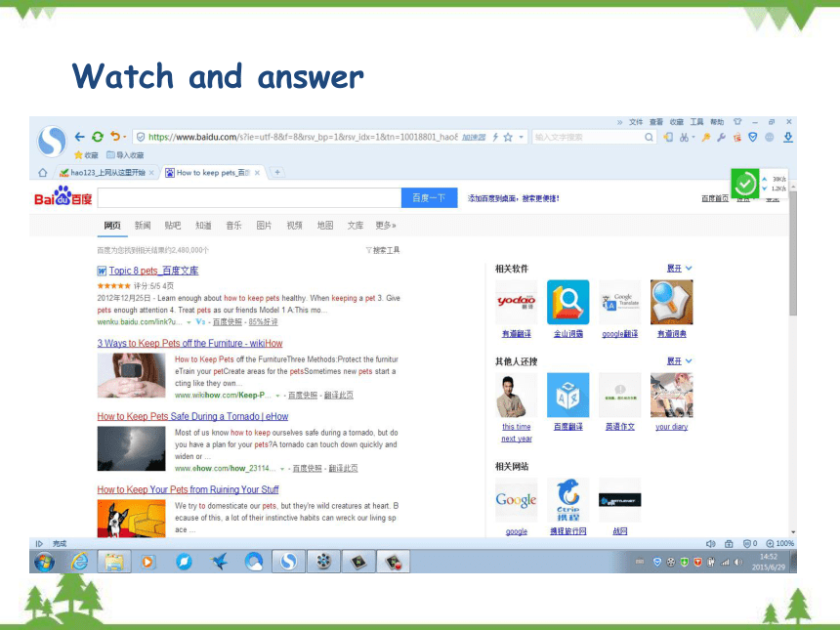Open the 收藏 favorites star button
Image resolution: width=840 pixels, height=630 pixels.
86,155
